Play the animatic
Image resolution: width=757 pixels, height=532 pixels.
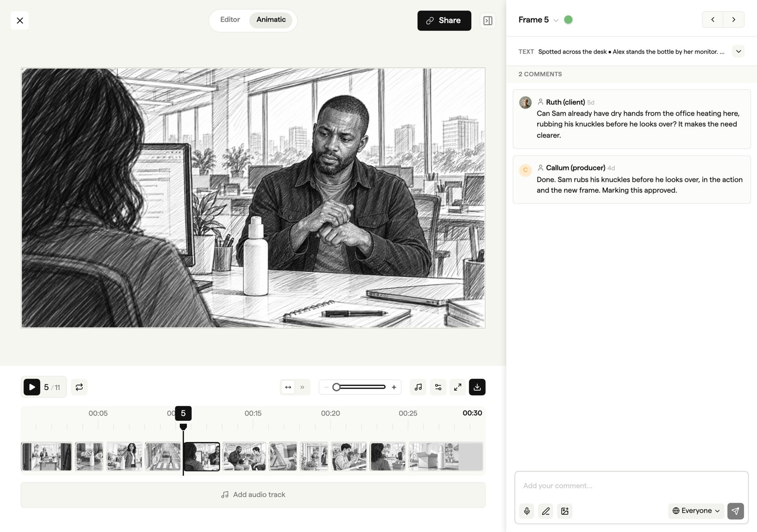[32, 387]
